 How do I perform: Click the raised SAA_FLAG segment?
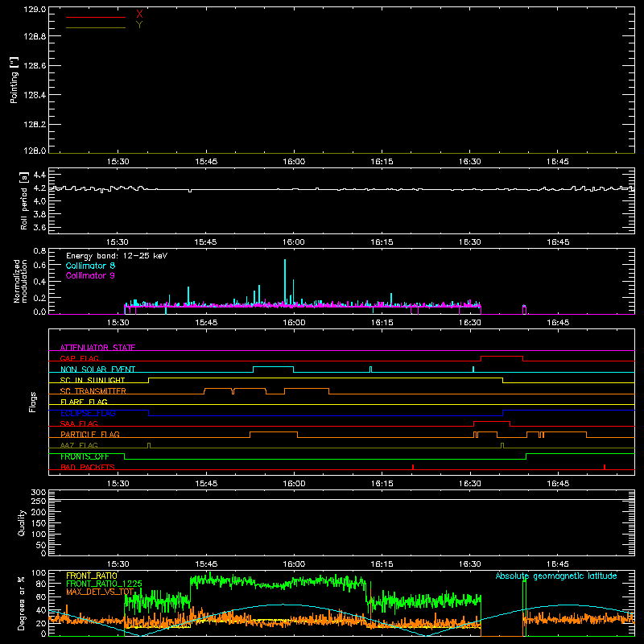(x=492, y=422)
